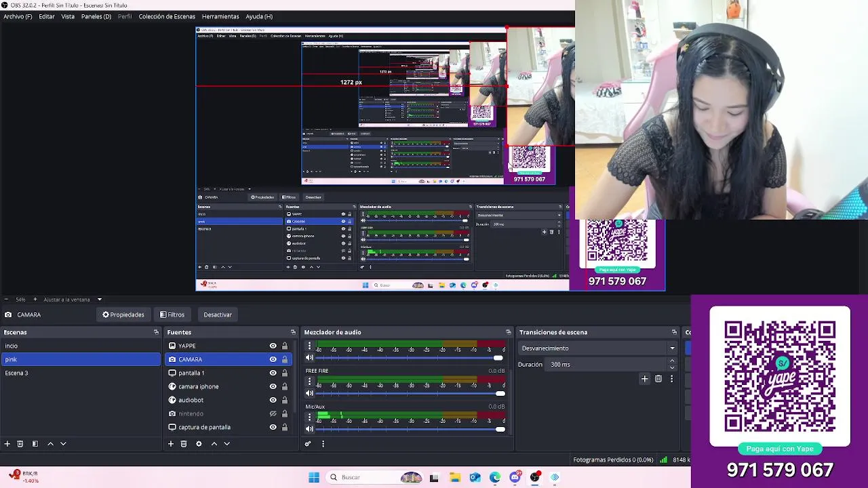Open audio mixer menu dots at panel bottom
Image resolution: width=868 pixels, height=488 pixels.
tap(323, 444)
